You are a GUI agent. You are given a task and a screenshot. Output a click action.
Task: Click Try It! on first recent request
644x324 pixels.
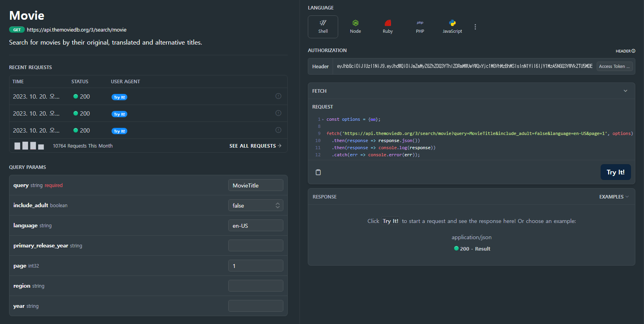click(x=119, y=97)
